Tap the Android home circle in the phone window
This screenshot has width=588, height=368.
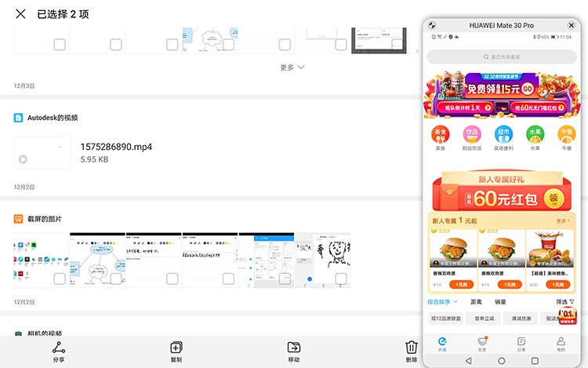coord(502,361)
